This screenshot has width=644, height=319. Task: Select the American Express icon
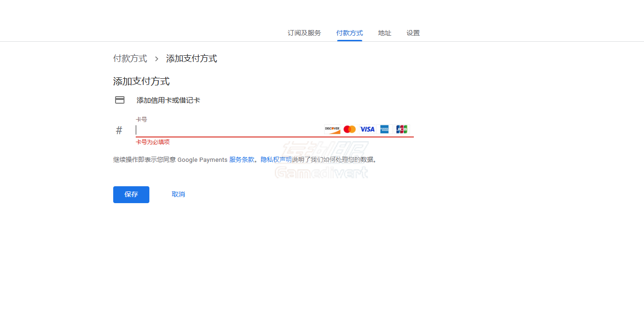click(x=384, y=129)
